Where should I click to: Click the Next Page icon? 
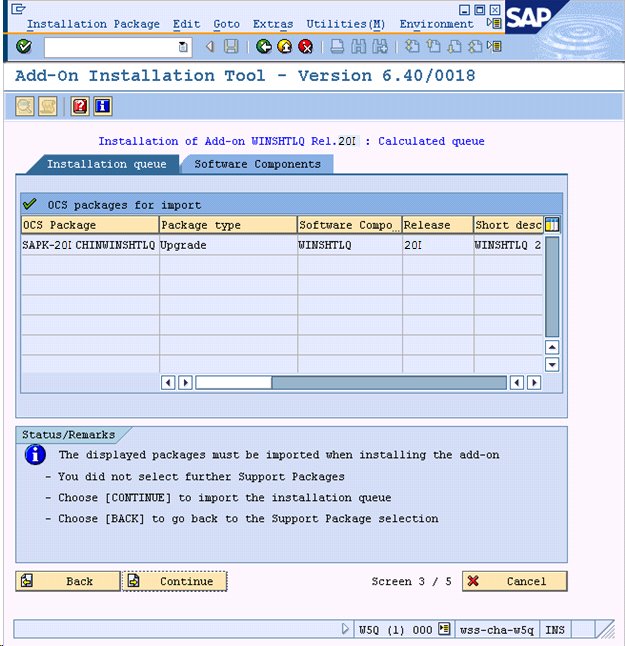pos(454,47)
